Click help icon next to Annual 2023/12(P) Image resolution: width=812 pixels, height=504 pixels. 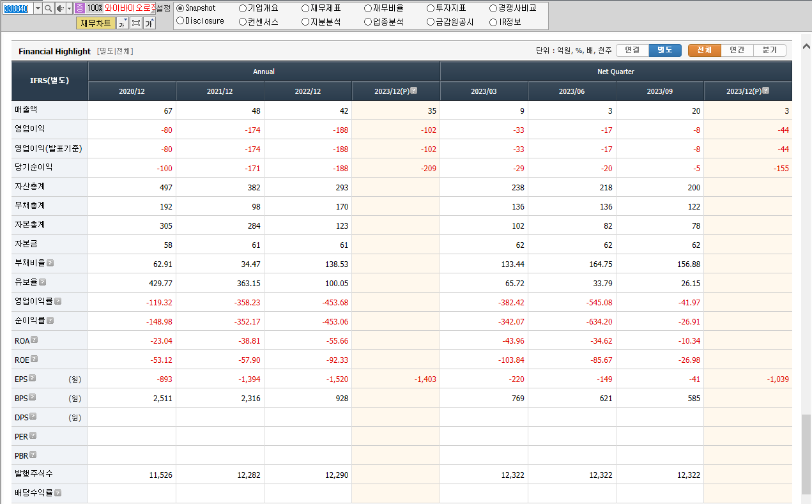coord(413,91)
